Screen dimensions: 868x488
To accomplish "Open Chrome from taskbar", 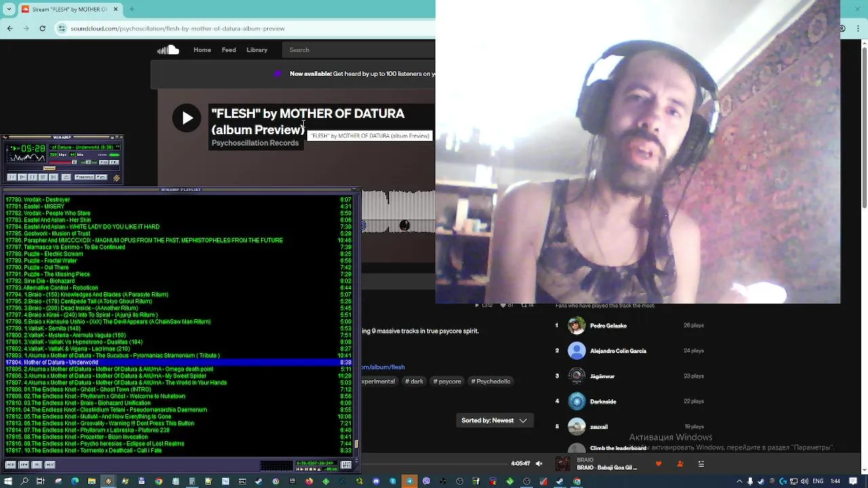I will (158, 481).
